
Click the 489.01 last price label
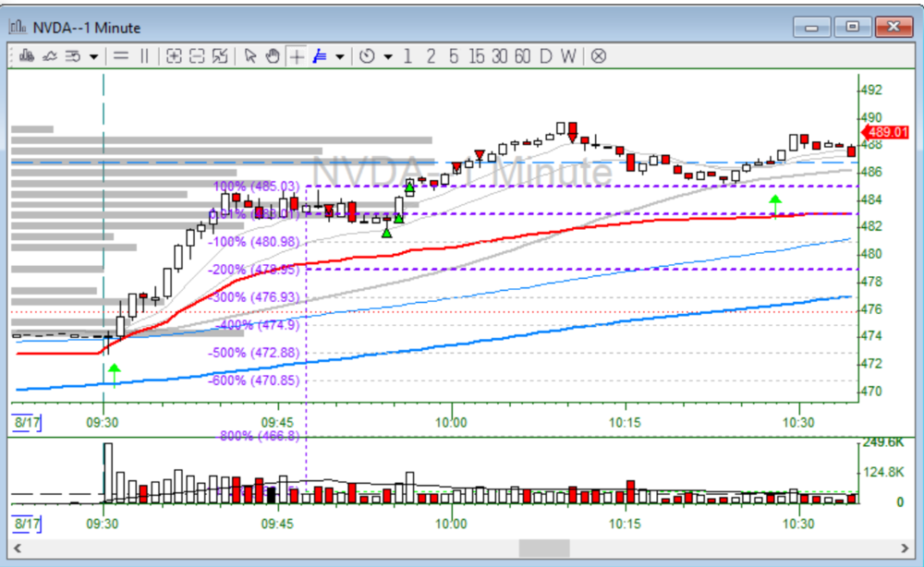click(883, 132)
